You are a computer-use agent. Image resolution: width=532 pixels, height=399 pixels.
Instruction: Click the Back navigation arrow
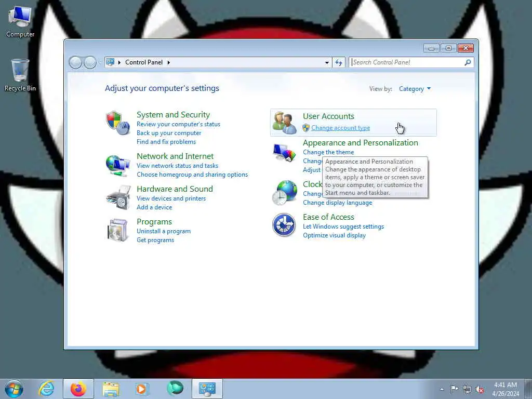pyautogui.click(x=75, y=62)
